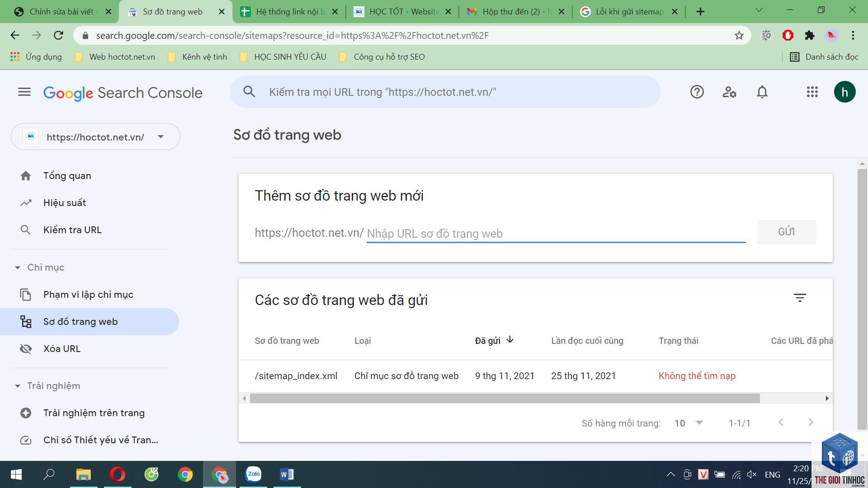Open Opera browser from taskbar
The width and height of the screenshot is (868, 488).
click(x=118, y=474)
